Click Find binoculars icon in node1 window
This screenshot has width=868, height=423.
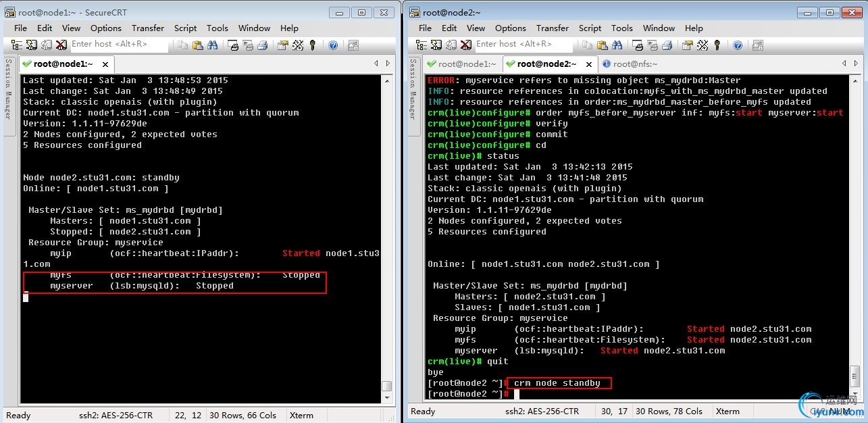pos(213,45)
